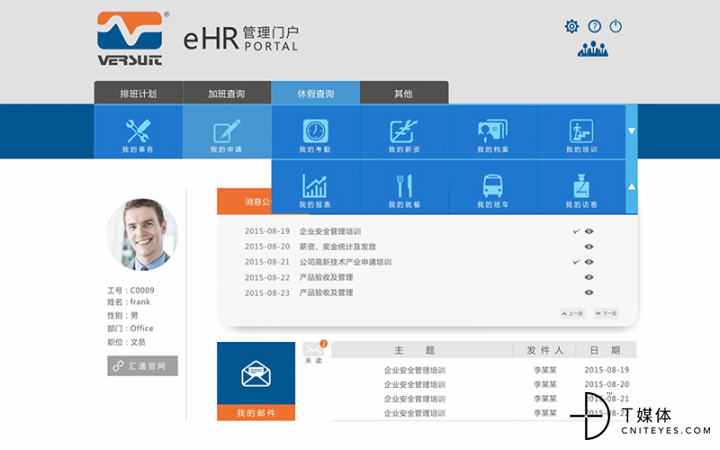Image resolution: width=720 pixels, height=450 pixels.
Task: Go to previous page 上一页
Action: coord(573,314)
